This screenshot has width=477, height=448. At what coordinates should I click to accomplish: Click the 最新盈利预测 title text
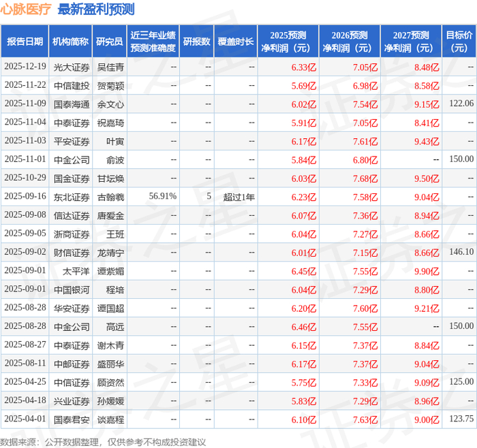pyautogui.click(x=96, y=9)
